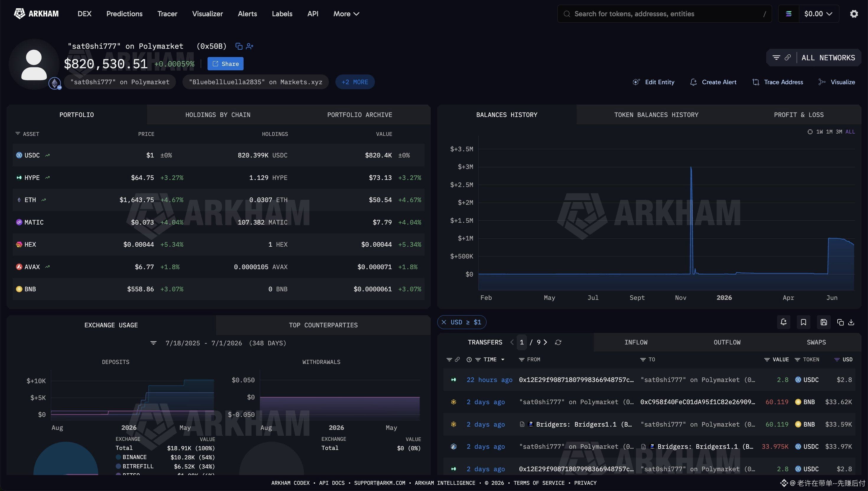
Task: Open the settings gear icon
Action: (854, 14)
